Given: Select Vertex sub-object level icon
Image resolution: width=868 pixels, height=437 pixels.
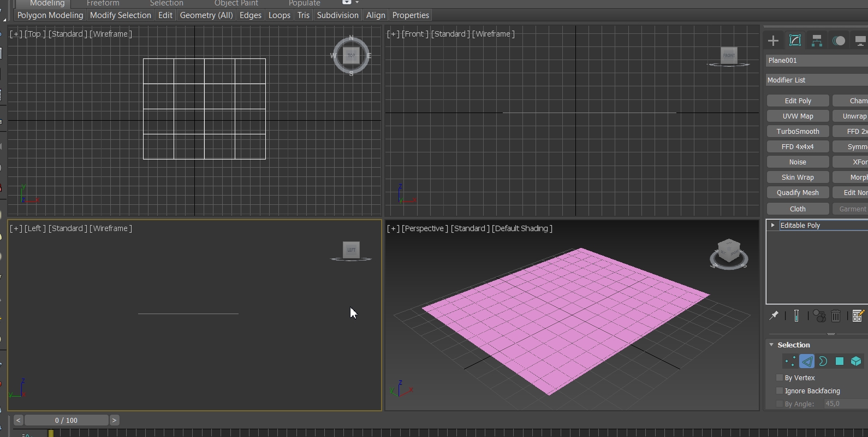Looking at the screenshot, I should click(790, 361).
